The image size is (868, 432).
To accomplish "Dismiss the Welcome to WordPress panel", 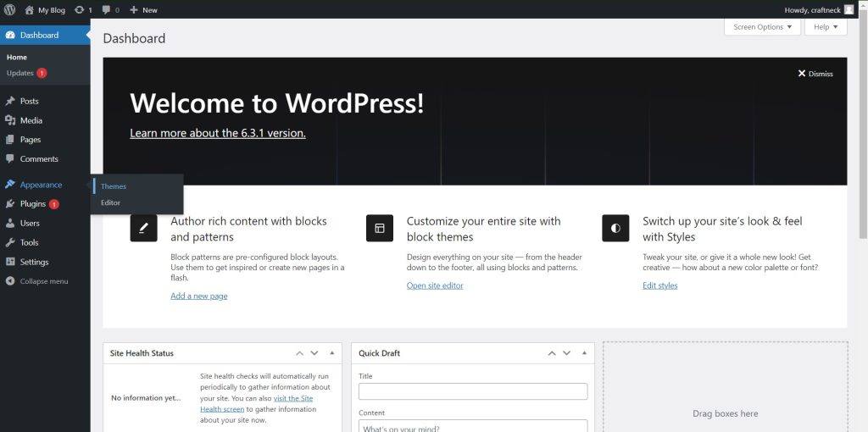I will pyautogui.click(x=815, y=74).
